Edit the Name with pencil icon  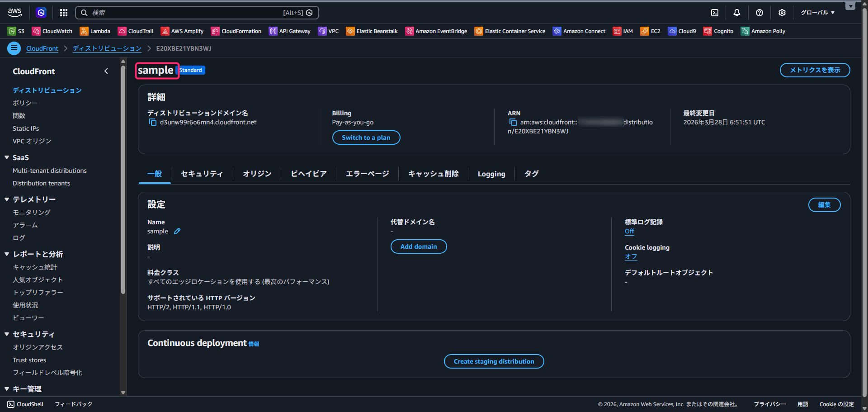click(177, 231)
